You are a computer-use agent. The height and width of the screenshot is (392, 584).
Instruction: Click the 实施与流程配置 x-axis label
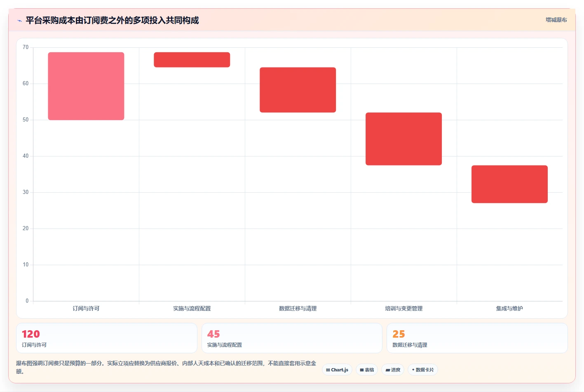click(x=192, y=308)
